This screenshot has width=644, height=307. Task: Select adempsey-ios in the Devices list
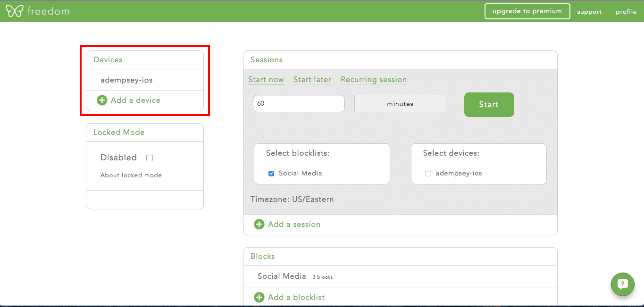point(145,80)
